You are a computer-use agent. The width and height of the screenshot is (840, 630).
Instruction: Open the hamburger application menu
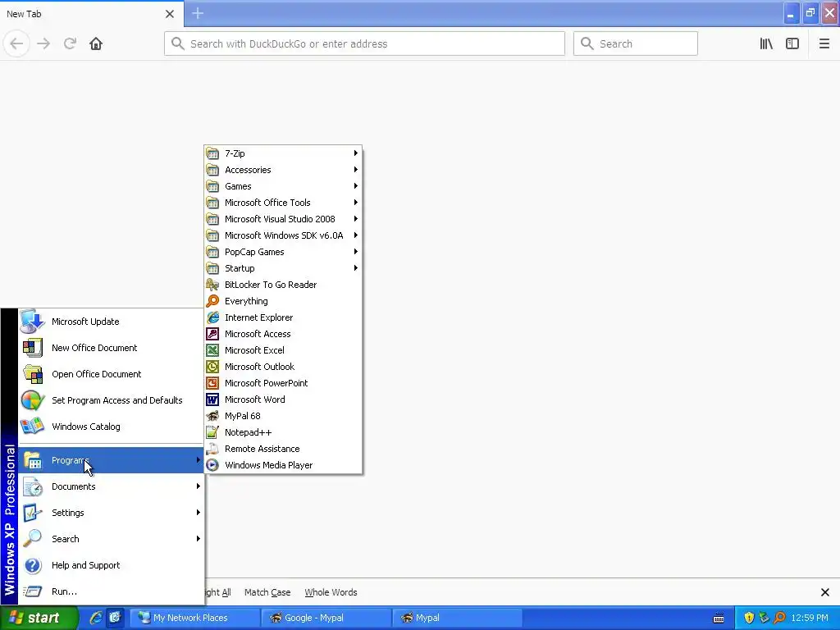(x=824, y=43)
